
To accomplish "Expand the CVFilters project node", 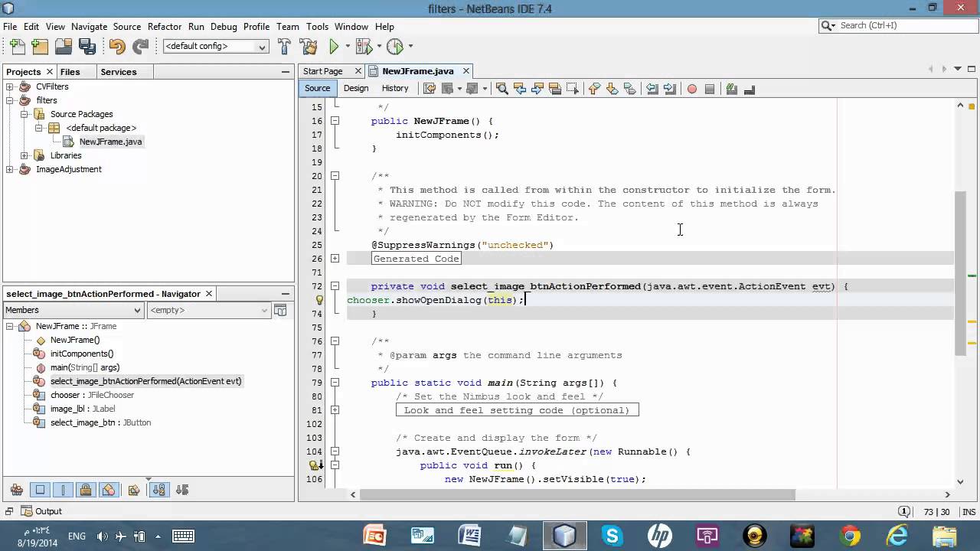I will click(x=10, y=86).
